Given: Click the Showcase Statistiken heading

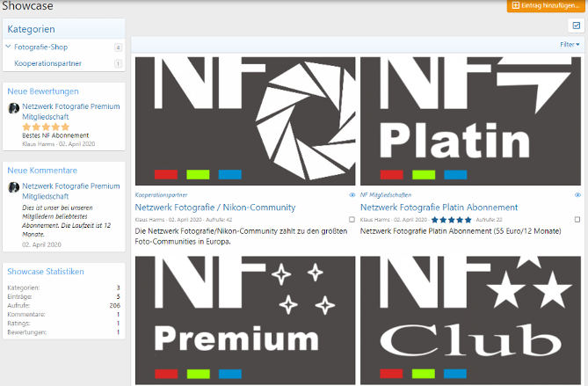Looking at the screenshot, I should (46, 272).
